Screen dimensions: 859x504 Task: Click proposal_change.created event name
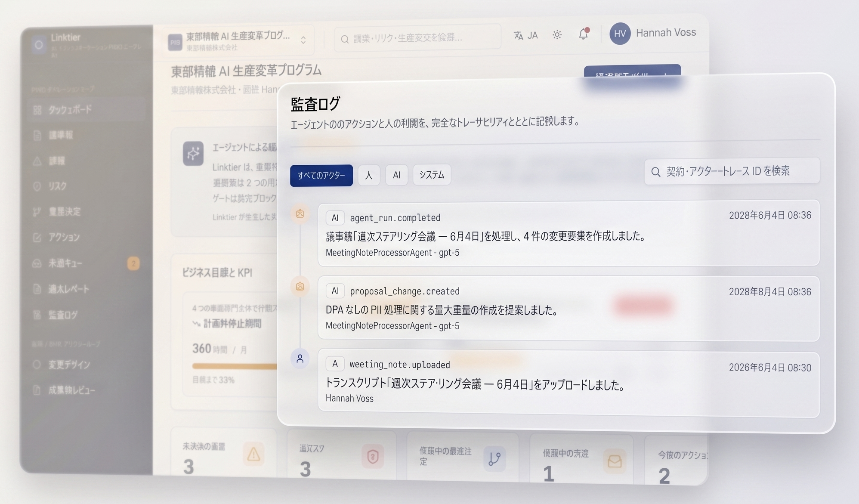coord(405,291)
